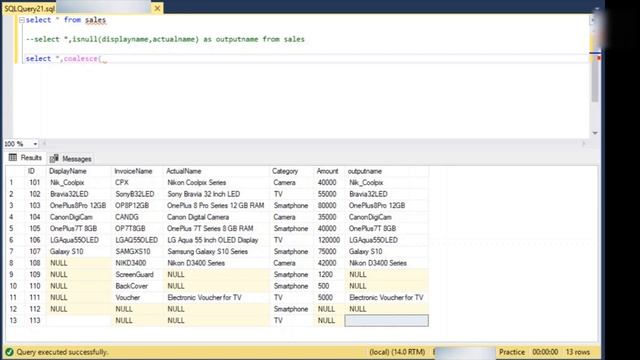This screenshot has width=640, height=360.
Task: Click the Results grid icon
Action: click(x=13, y=158)
